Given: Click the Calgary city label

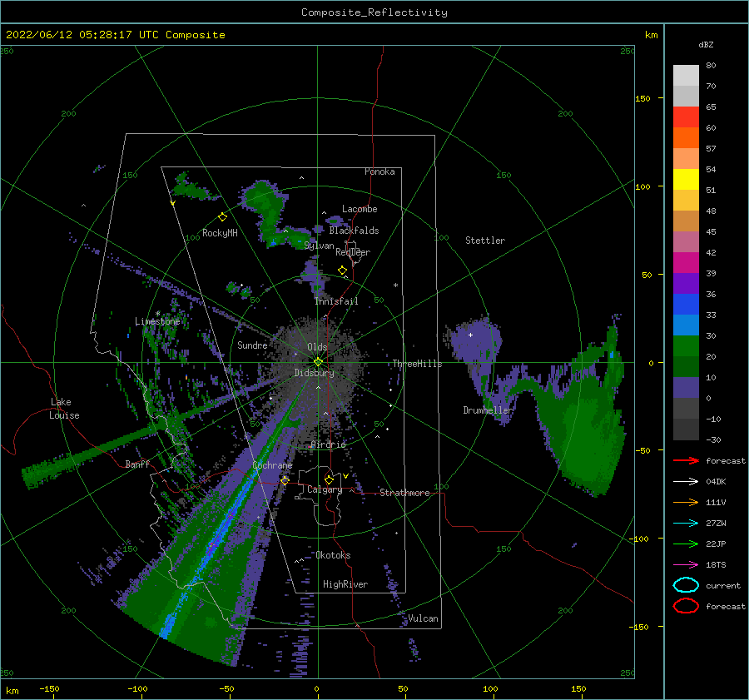Looking at the screenshot, I should [325, 489].
